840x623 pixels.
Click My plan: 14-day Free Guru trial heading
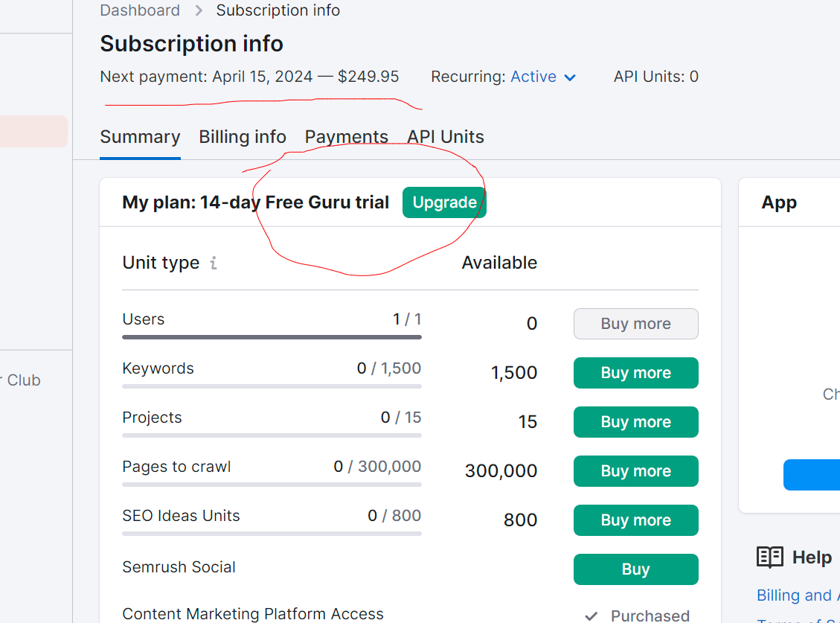[255, 202]
